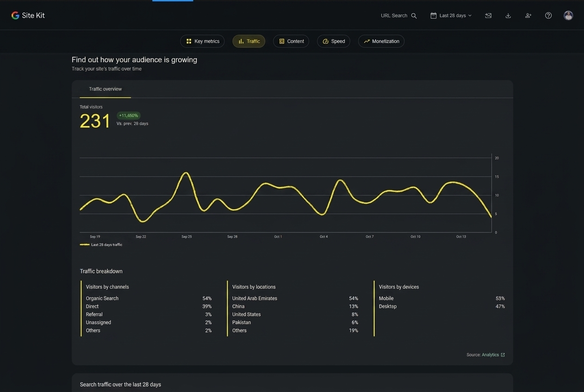Viewport: 584px width, 392px height.
Task: Click the chevron arrow on date selector
Action: (470, 16)
